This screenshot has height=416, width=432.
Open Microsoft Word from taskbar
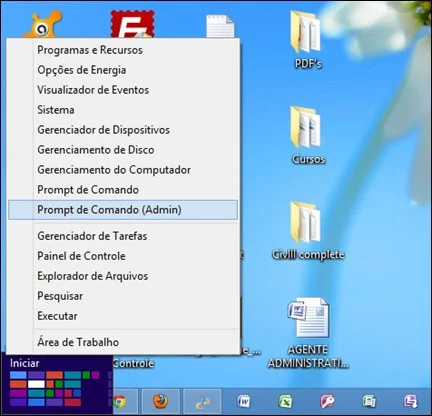coord(244,401)
